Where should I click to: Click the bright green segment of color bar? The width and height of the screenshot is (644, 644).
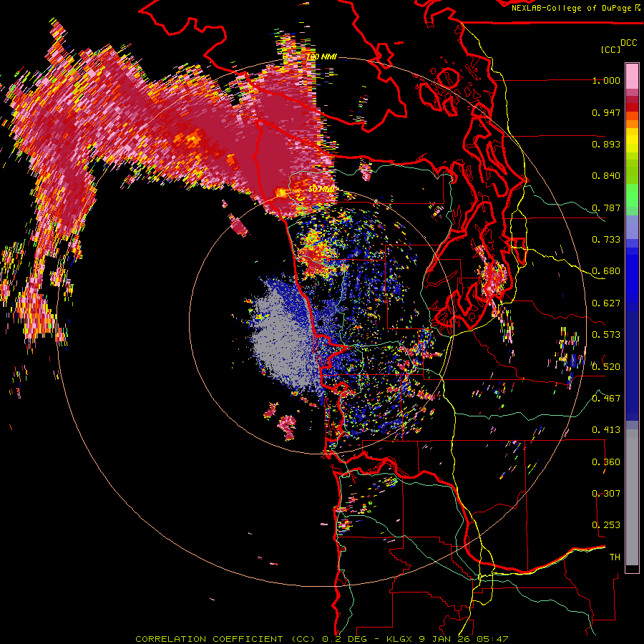(632, 195)
